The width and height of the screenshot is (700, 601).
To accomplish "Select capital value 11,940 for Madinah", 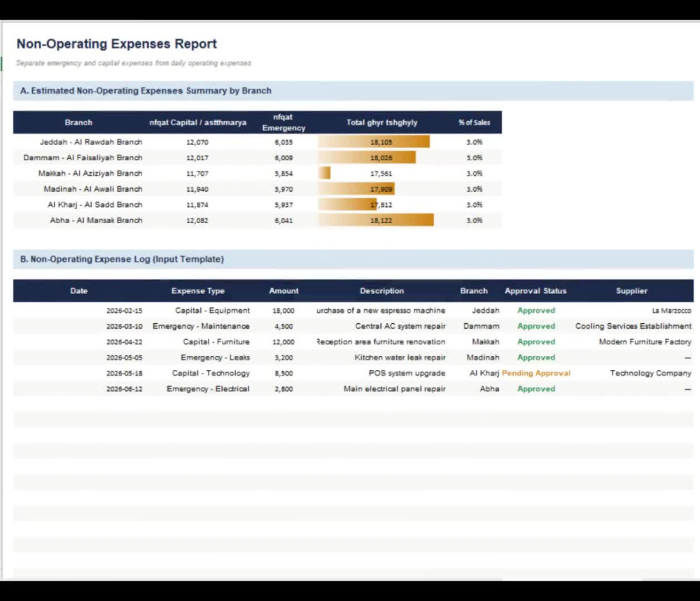I will tap(197, 189).
